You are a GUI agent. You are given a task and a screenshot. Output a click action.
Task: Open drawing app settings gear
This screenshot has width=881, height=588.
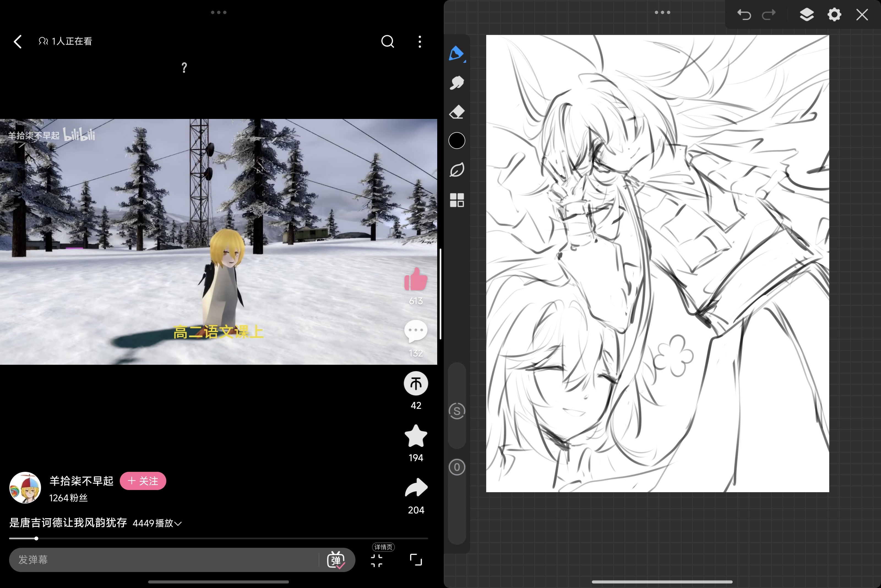834,15
